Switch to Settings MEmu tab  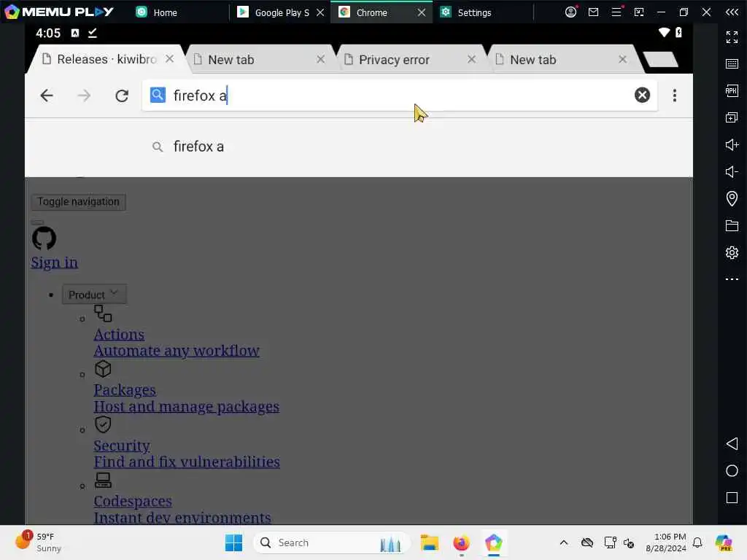pyautogui.click(x=465, y=12)
